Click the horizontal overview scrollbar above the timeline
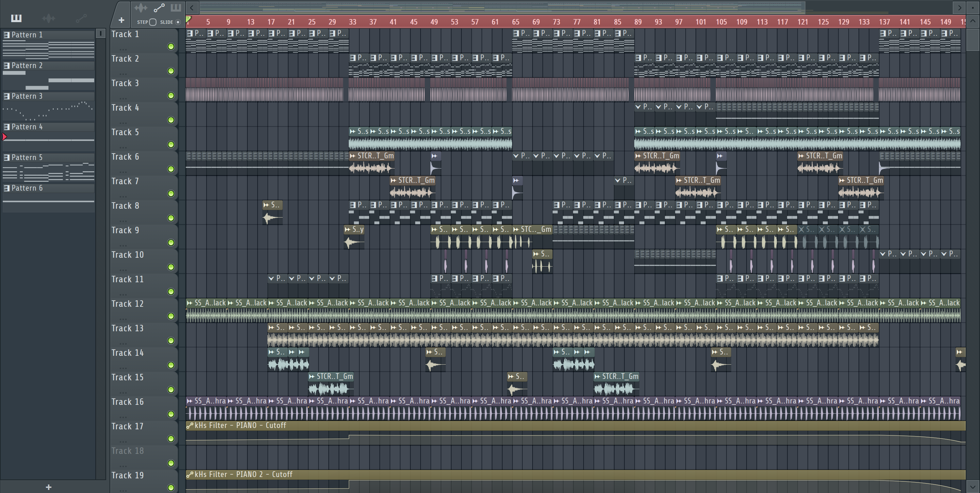980x493 pixels. pyautogui.click(x=502, y=7)
